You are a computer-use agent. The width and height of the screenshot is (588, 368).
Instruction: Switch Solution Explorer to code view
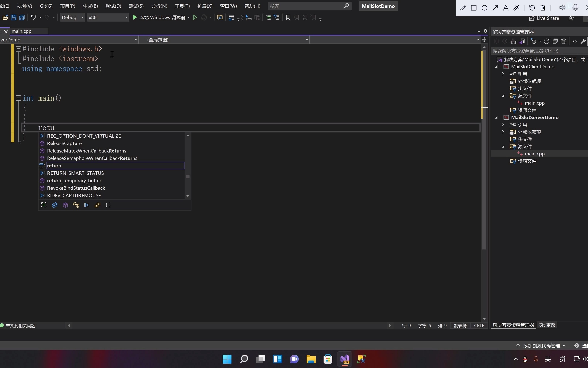point(574,41)
